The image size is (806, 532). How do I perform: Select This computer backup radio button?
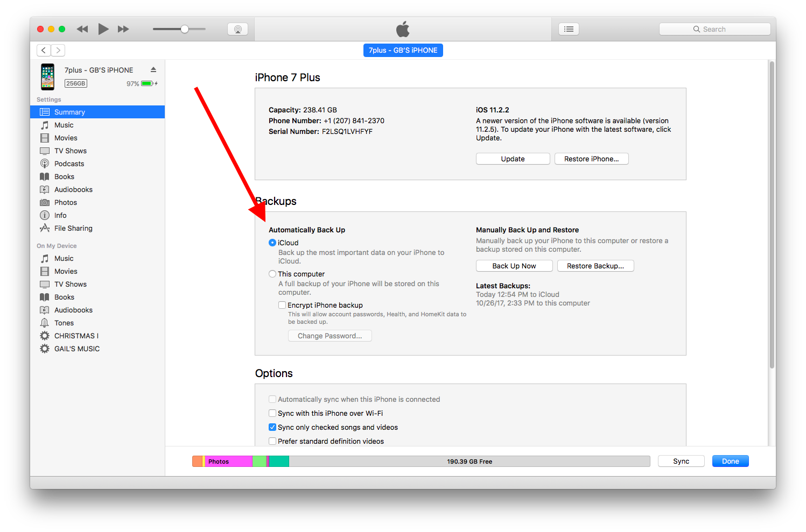[272, 274]
